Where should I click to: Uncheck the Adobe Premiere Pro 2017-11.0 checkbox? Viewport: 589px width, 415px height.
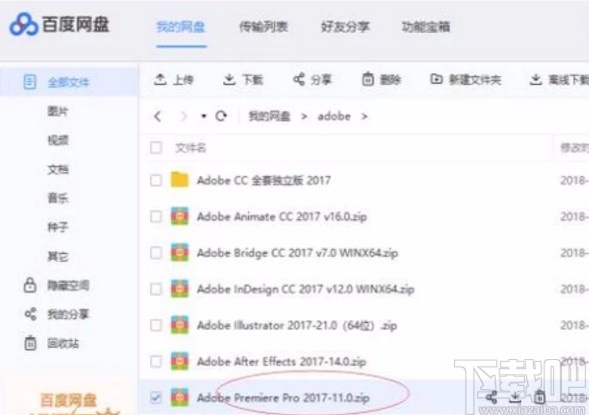click(156, 398)
